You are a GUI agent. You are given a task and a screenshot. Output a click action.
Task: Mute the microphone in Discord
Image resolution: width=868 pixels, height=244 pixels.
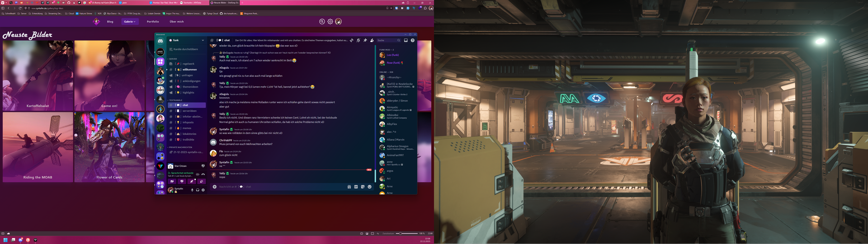coord(192,190)
